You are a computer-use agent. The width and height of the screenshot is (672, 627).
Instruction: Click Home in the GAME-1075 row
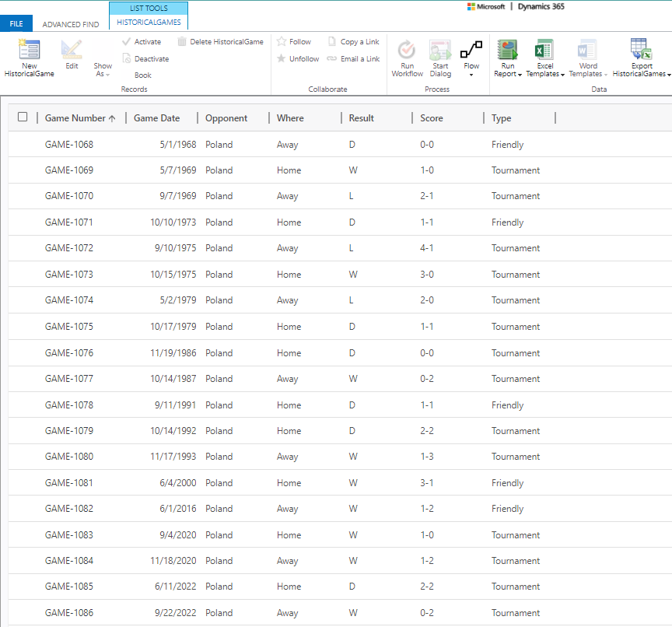[x=289, y=327]
